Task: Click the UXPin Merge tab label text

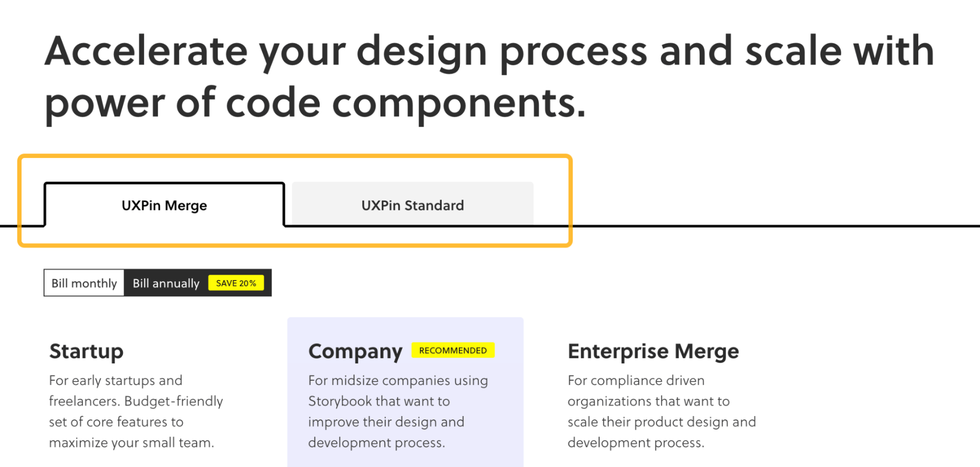Action: 164,205
